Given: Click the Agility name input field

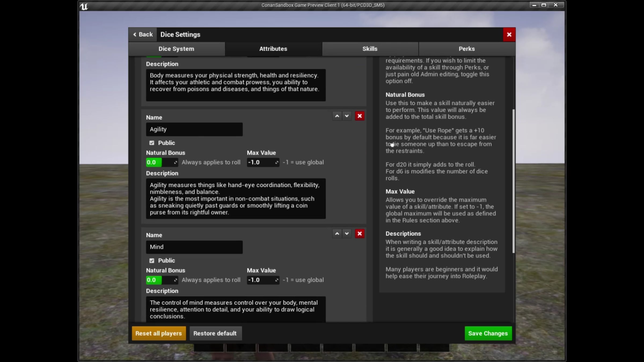Looking at the screenshot, I should 194,130.
